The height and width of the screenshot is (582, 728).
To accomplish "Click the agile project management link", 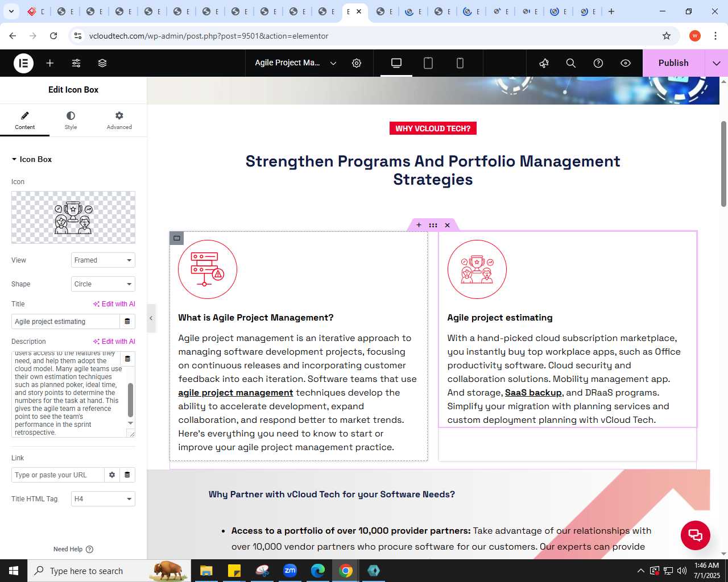I will (x=235, y=393).
